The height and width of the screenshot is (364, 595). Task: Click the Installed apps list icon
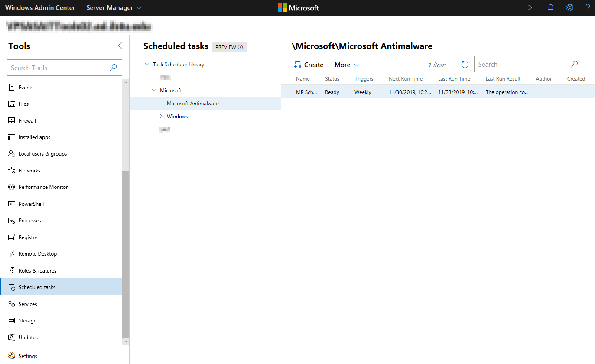click(12, 137)
